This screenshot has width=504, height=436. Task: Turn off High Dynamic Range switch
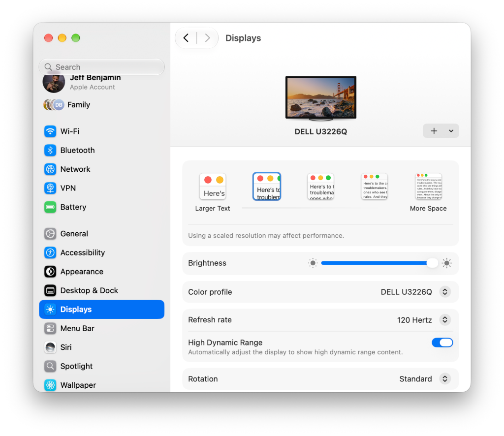pyautogui.click(x=442, y=343)
